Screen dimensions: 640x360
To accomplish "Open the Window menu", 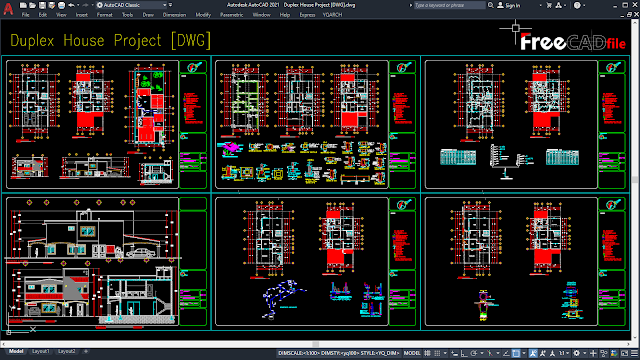I will point(261,15).
